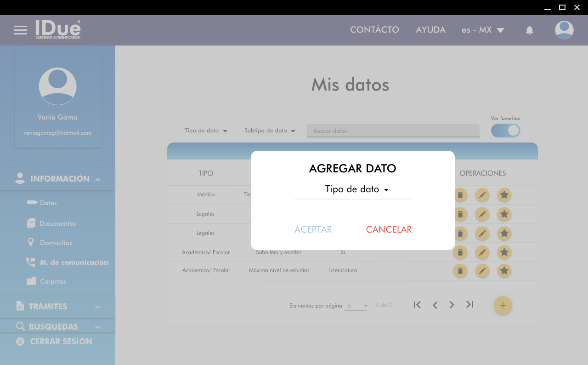Screen dimensions: 588x365
Task: Open the hamburger menu icon
Action: [21, 30]
